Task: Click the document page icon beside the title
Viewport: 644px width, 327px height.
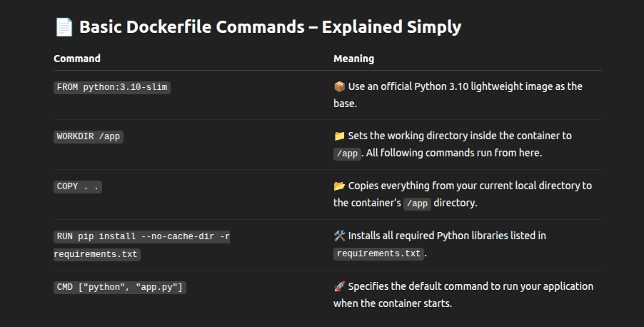Action: point(64,27)
